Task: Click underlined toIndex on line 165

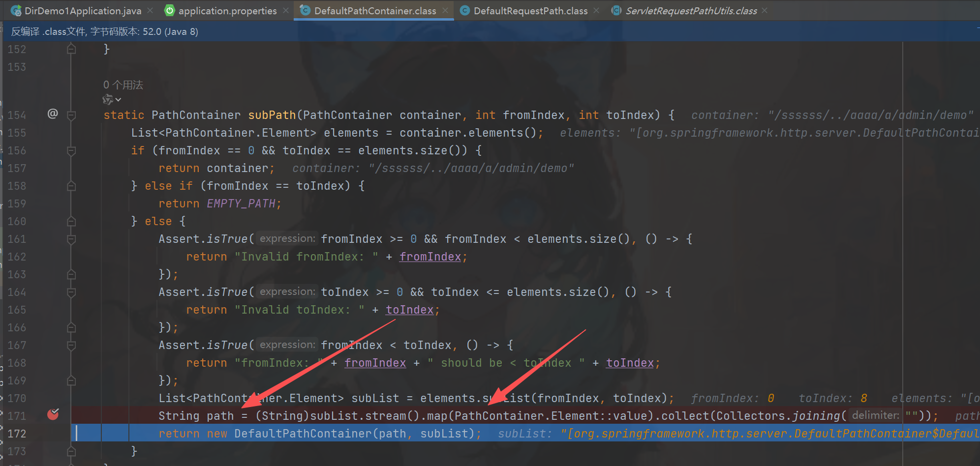Action: click(x=409, y=310)
